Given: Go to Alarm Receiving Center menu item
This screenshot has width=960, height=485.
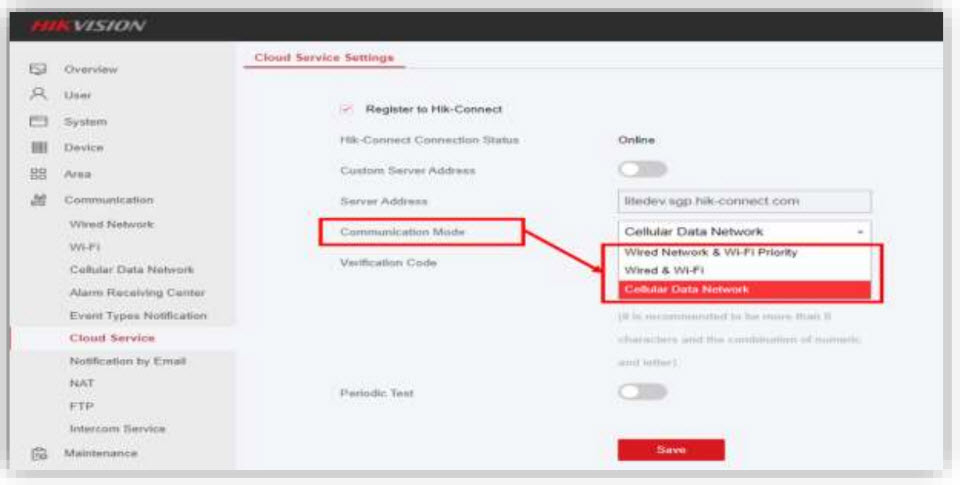Looking at the screenshot, I should pos(137,293).
